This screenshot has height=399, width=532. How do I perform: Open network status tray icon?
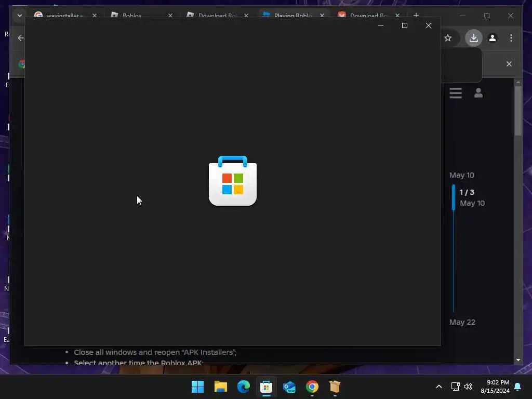point(455,387)
